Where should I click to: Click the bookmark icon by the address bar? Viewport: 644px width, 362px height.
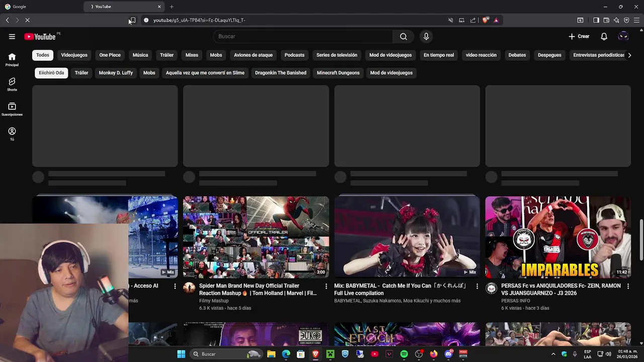tap(133, 20)
